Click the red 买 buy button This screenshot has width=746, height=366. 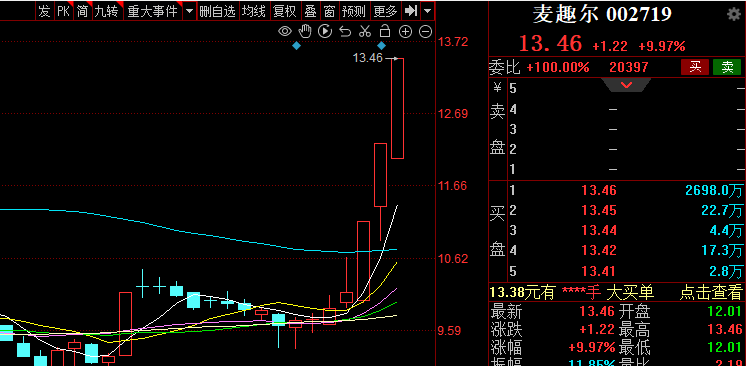[x=695, y=67]
